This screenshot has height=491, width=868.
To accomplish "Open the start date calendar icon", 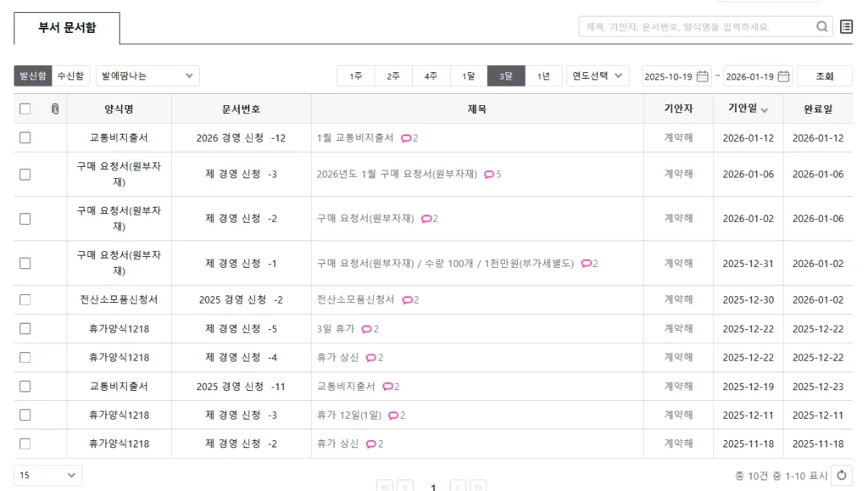I will click(702, 76).
